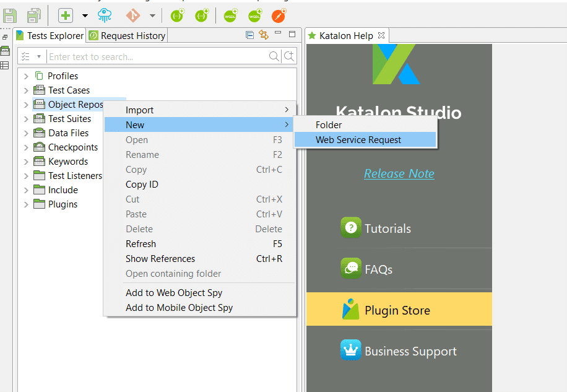The image size is (567, 392).
Task: Click the Collapse All icon in Tests Explorer
Action: (249, 35)
